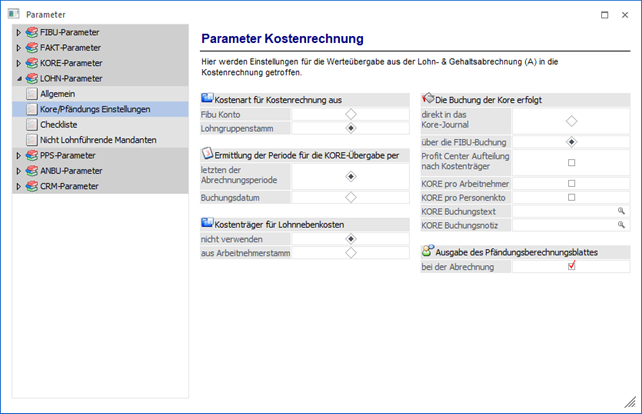Uncheck the bei der Abrechnung checkbox
Image resolution: width=642 pixels, height=414 pixels.
[x=571, y=267]
